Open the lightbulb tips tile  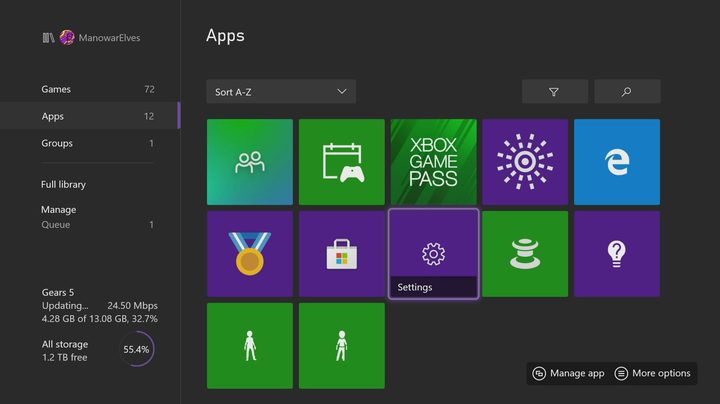point(617,254)
